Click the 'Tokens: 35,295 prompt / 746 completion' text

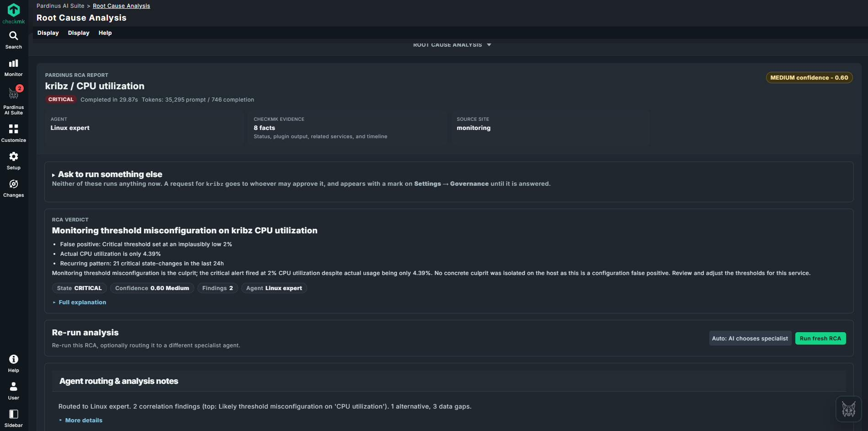(198, 100)
